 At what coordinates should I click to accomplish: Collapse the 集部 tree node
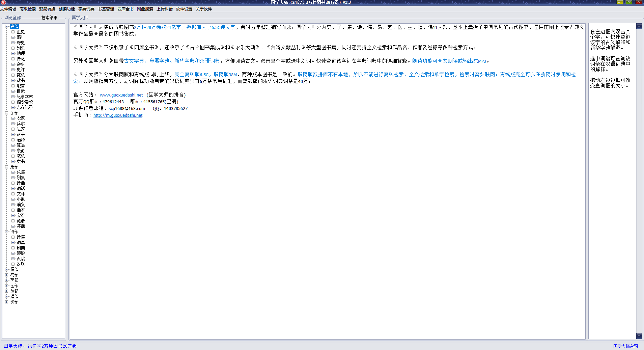pyautogui.click(x=6, y=167)
